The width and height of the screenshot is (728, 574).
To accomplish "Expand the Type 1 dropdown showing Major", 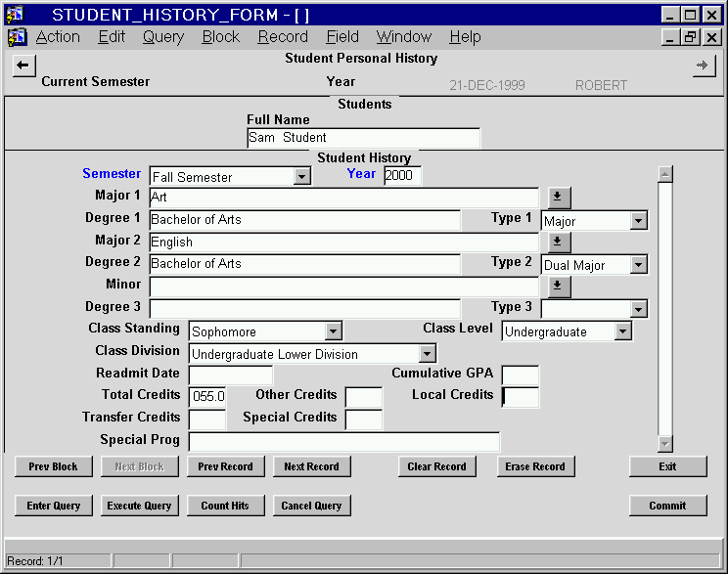I will point(639,221).
